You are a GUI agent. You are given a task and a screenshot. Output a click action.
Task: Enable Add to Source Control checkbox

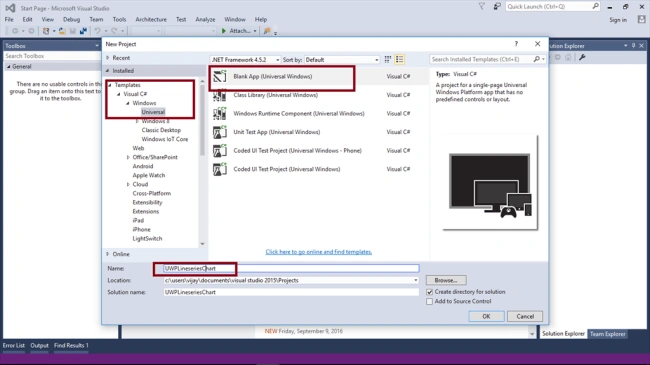pos(429,302)
